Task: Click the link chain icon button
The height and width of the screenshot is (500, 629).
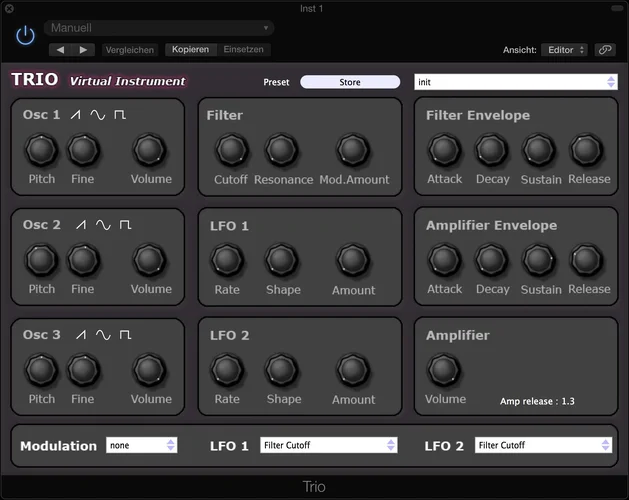Action: (605, 50)
